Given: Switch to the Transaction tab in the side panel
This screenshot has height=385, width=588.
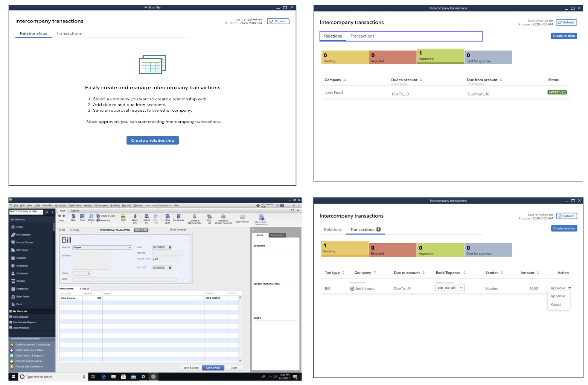Looking at the screenshot, I should 277,235.
